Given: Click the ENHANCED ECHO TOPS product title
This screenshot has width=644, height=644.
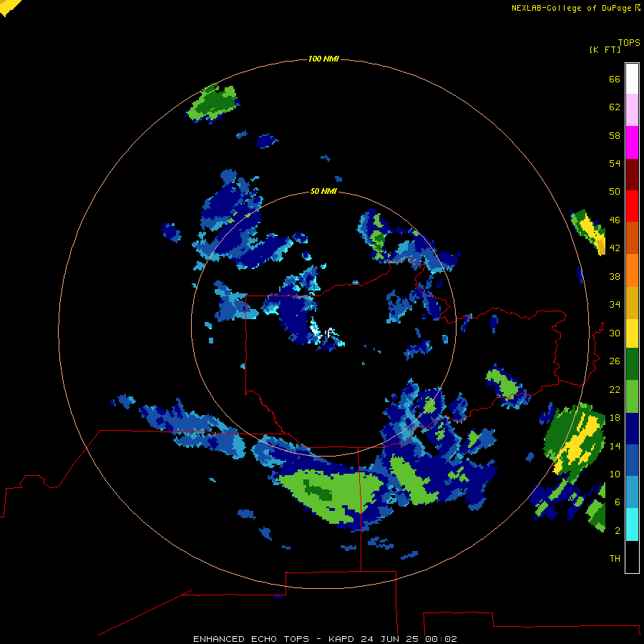Looking at the screenshot, I should 251,639.
